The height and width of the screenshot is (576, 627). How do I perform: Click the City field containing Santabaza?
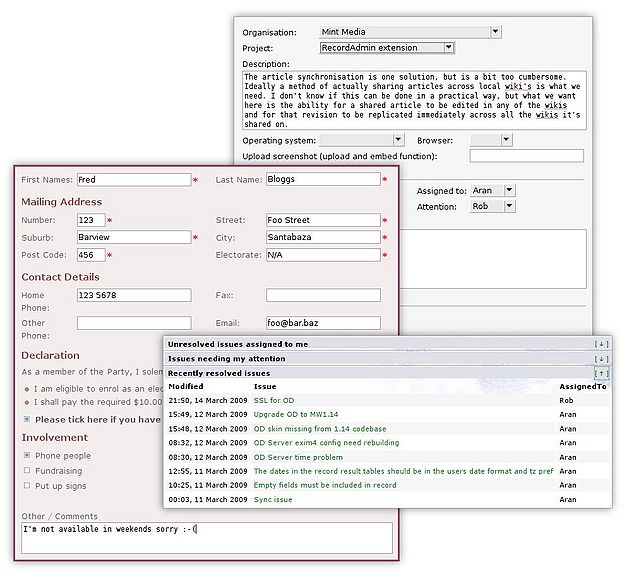[x=323, y=237]
